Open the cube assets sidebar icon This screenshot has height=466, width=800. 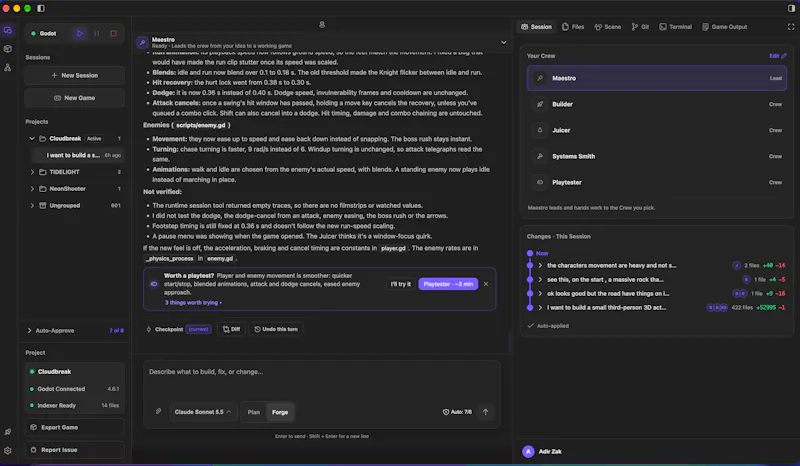coord(8,49)
